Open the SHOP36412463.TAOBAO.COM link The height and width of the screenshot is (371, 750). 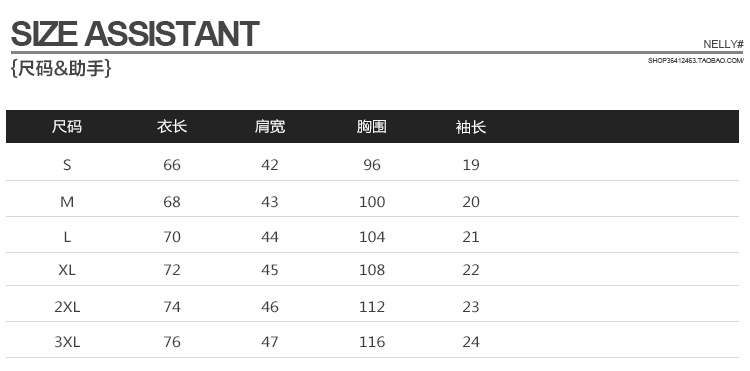[x=696, y=61]
